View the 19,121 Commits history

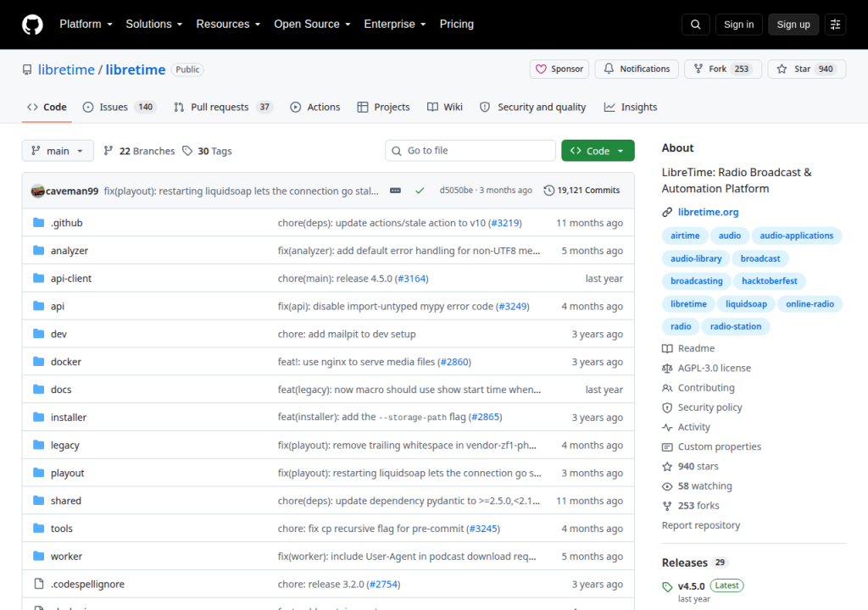581,190
